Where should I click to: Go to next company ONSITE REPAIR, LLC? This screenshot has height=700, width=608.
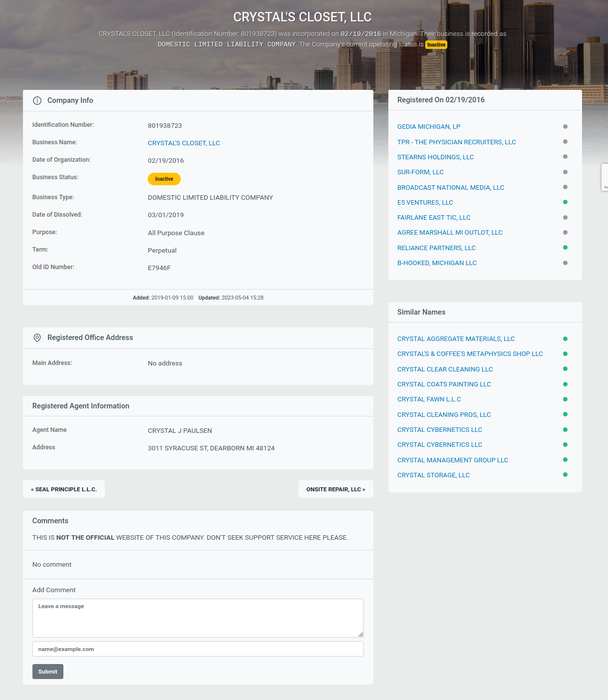[x=336, y=489]
